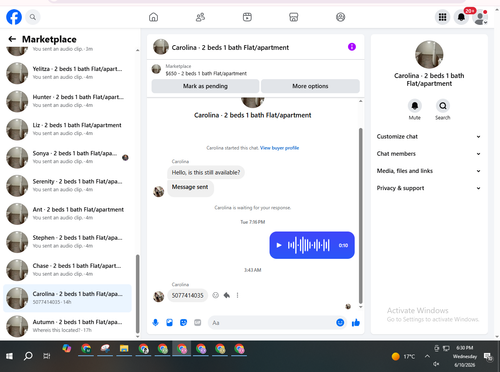Viewport: 500px width, 372px height.
Task: Click the chat messages scrollbar
Action: (x=360, y=215)
